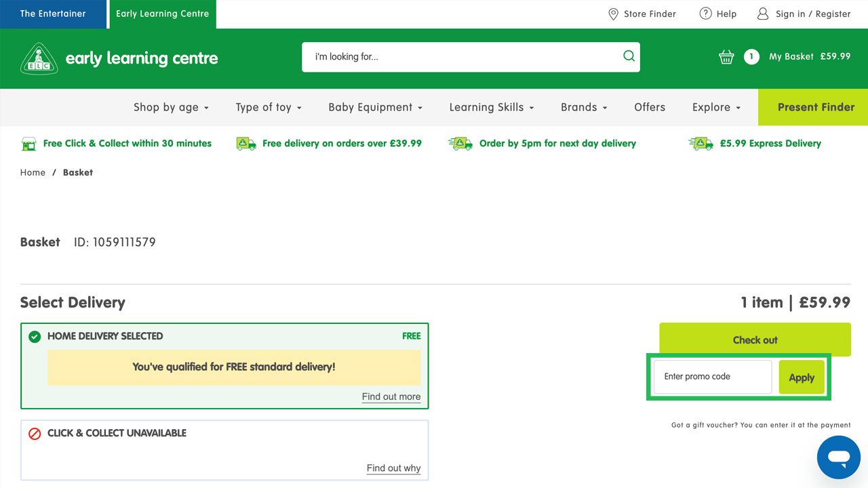Click the 1 item | £59.99 total

coord(795,302)
